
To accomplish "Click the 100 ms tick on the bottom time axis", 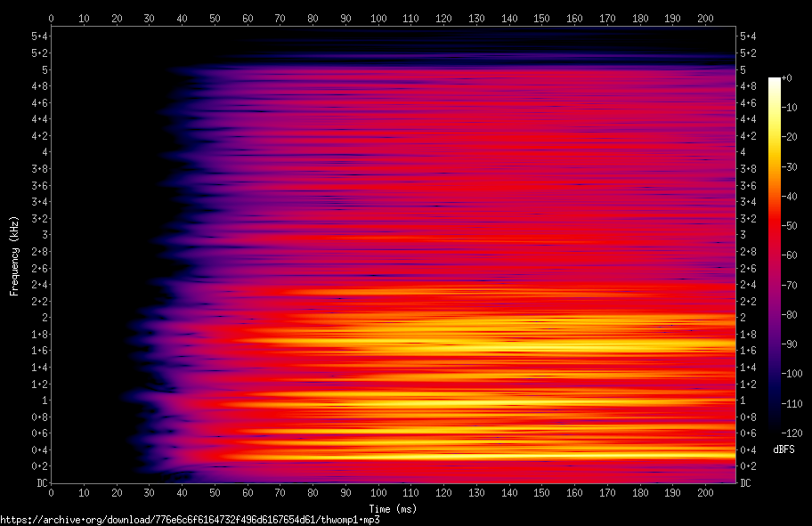I will (x=379, y=492).
